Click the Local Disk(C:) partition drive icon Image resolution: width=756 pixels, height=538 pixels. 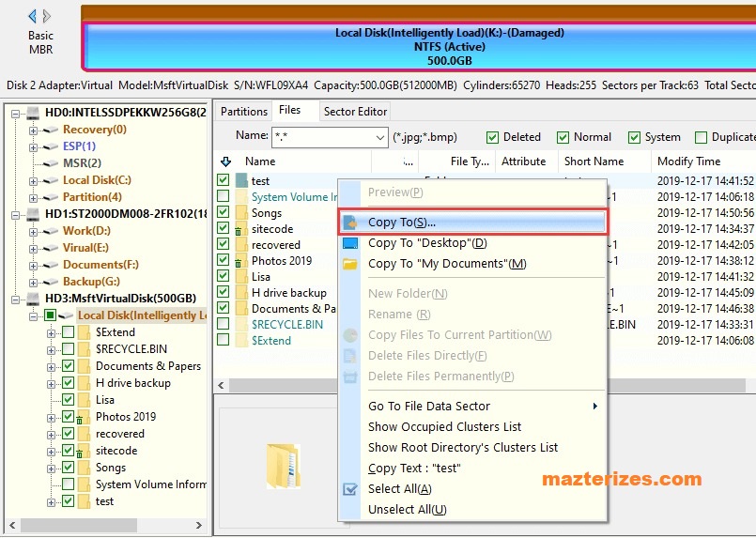[51, 181]
